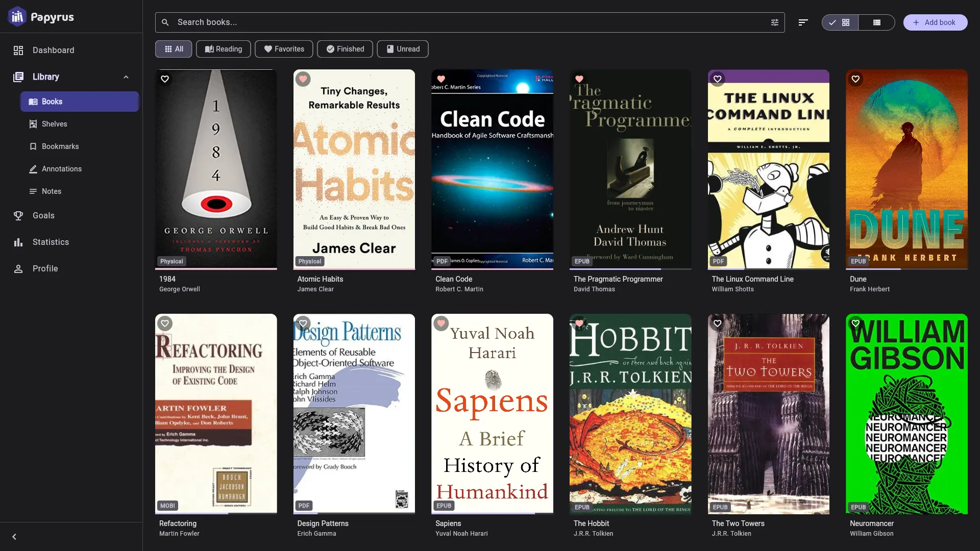Viewport: 980px width, 551px height.
Task: Toggle favorite heart on Dune cover
Action: [x=855, y=79]
